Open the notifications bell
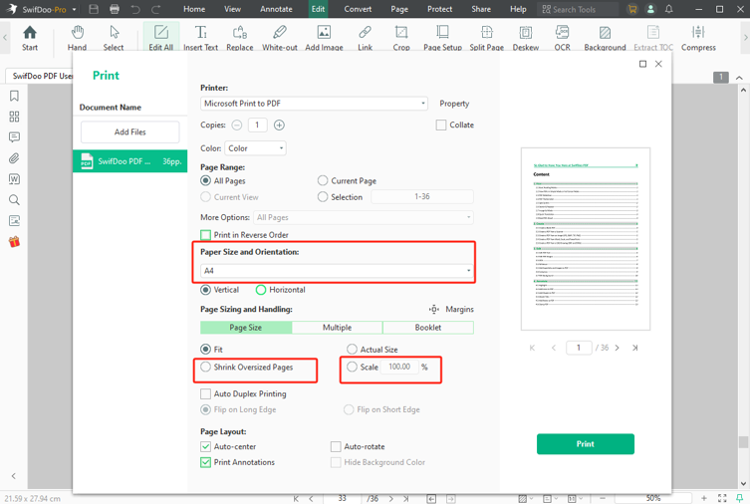The height and width of the screenshot is (504, 750). tap(669, 9)
